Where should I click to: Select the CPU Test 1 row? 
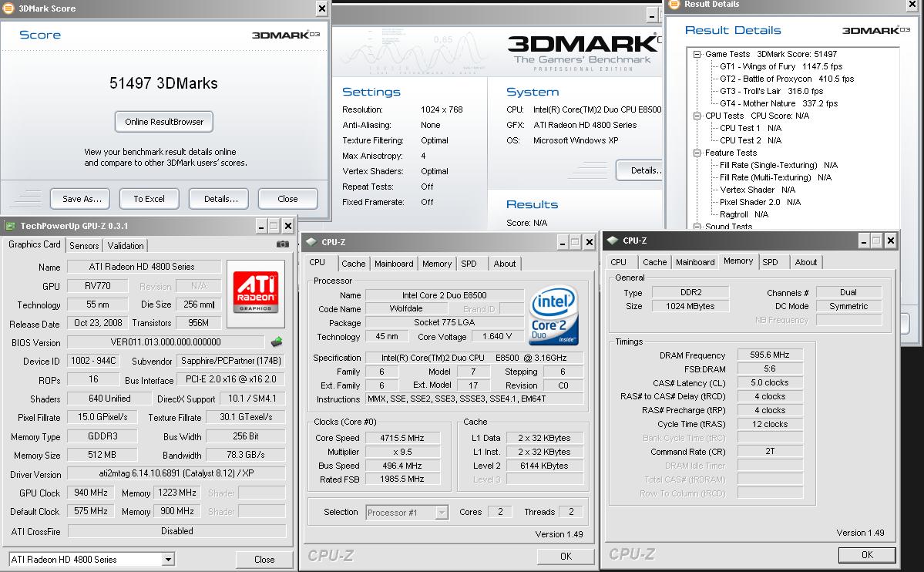[750, 128]
